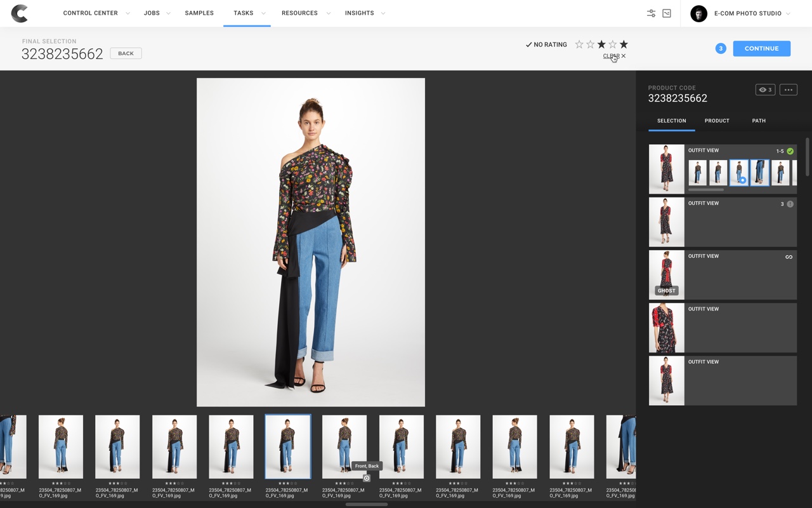Viewport: 812px width, 508px height.
Task: Select the No Rating filter option
Action: pyautogui.click(x=546, y=44)
